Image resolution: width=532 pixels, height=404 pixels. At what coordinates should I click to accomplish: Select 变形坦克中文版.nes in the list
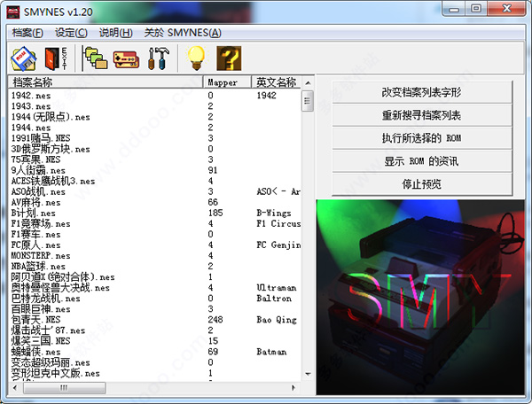coord(56,373)
